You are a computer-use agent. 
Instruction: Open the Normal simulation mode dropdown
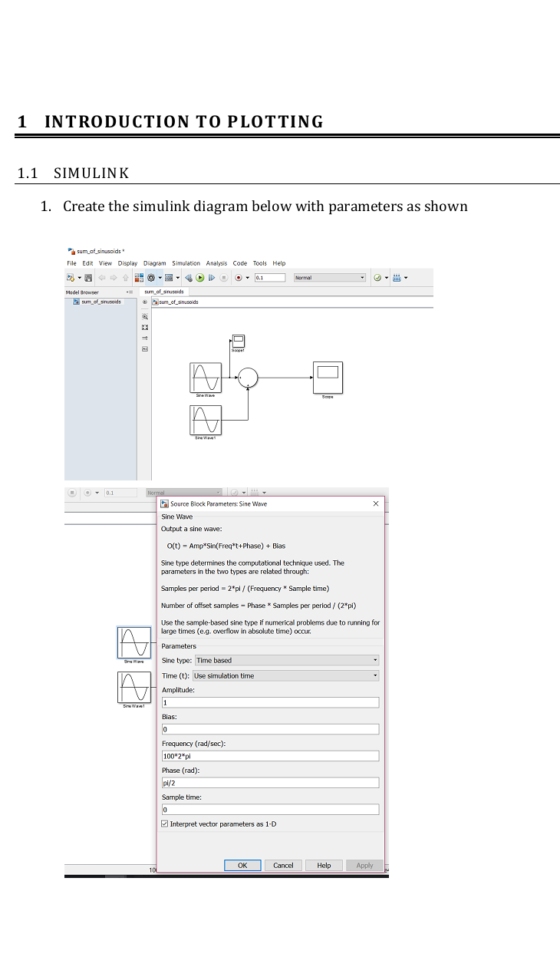pyautogui.click(x=330, y=277)
